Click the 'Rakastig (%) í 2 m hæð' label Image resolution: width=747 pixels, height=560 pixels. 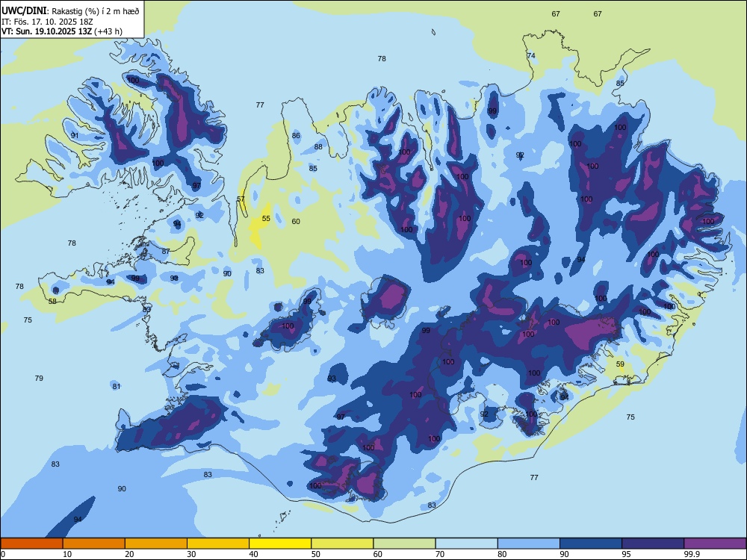(x=96, y=11)
